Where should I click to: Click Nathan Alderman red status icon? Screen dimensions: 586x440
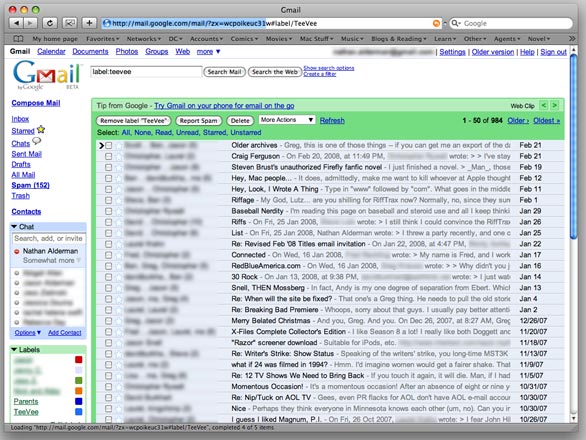[16, 252]
